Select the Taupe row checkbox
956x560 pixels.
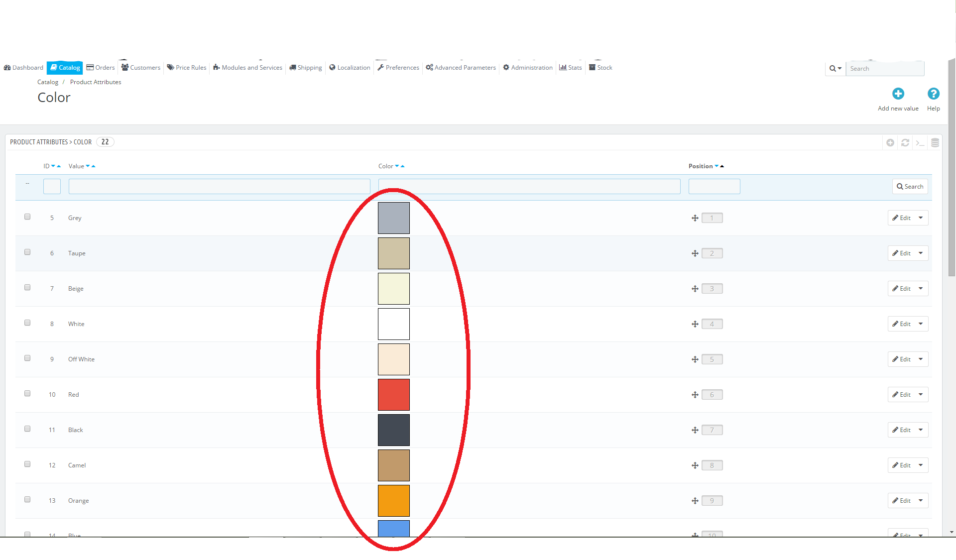[27, 252]
